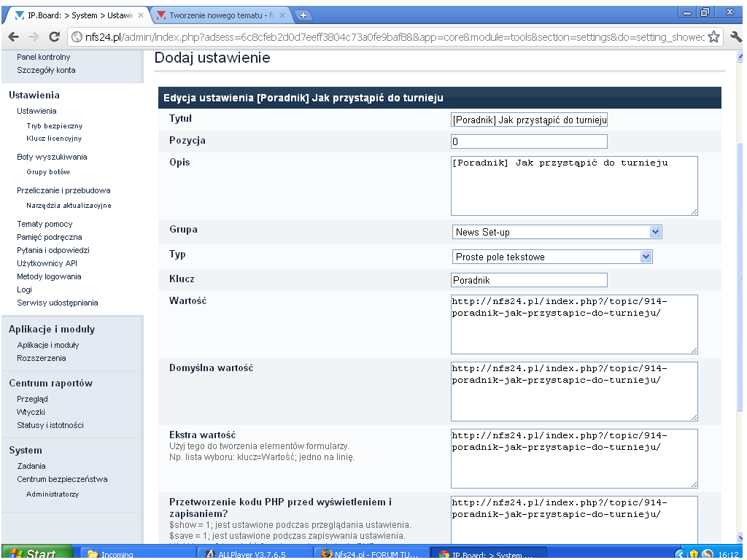
Task: Click the Logi link in the sidebar
Action: click(26, 289)
